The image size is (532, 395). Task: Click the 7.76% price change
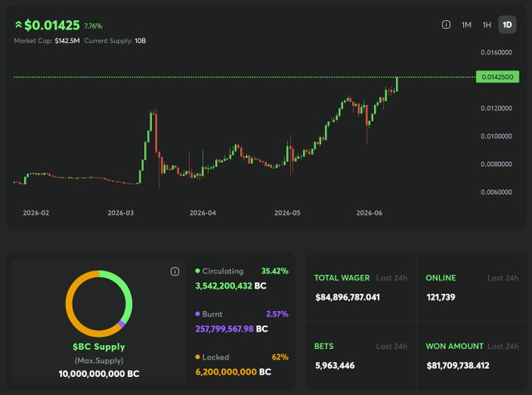coord(93,26)
